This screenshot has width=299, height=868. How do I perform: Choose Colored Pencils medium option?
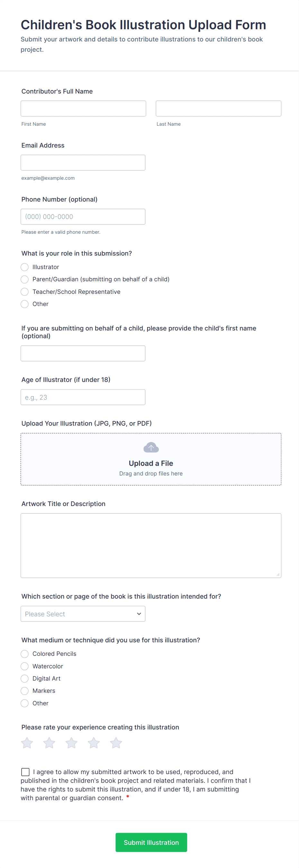[x=25, y=654]
